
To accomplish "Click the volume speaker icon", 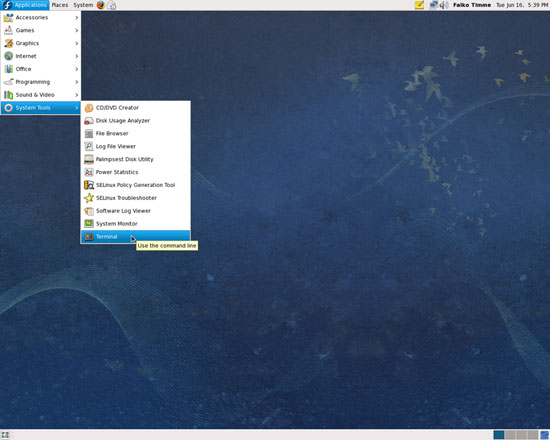I will pos(444,5).
